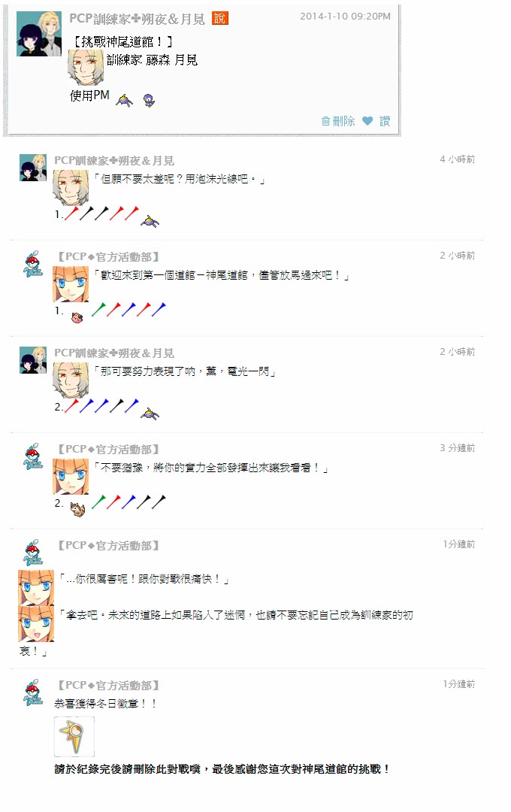This screenshot has width=511, height=812.
Task: Click the pink Pokémon sprite in round 1
Action: [x=77, y=317]
